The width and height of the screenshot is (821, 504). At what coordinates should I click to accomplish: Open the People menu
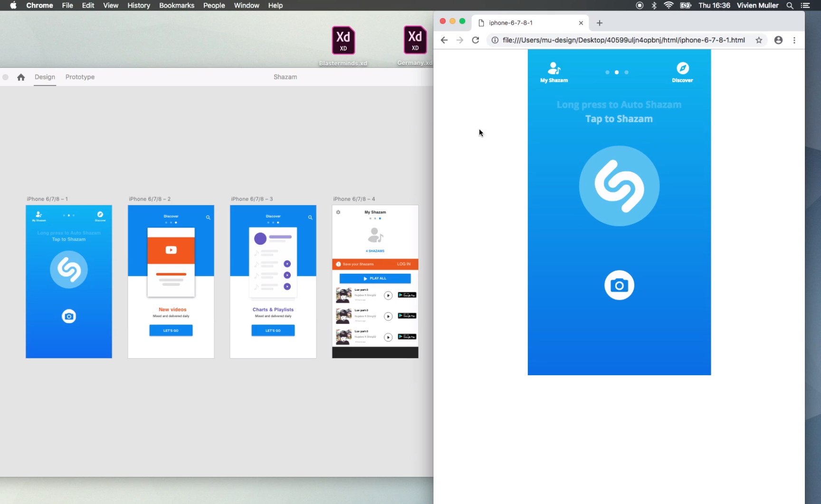[214, 5]
